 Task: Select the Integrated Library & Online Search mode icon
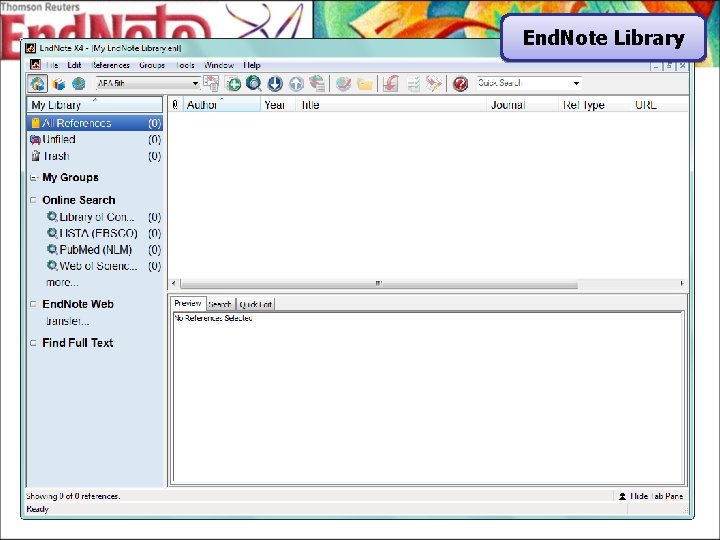click(38, 84)
